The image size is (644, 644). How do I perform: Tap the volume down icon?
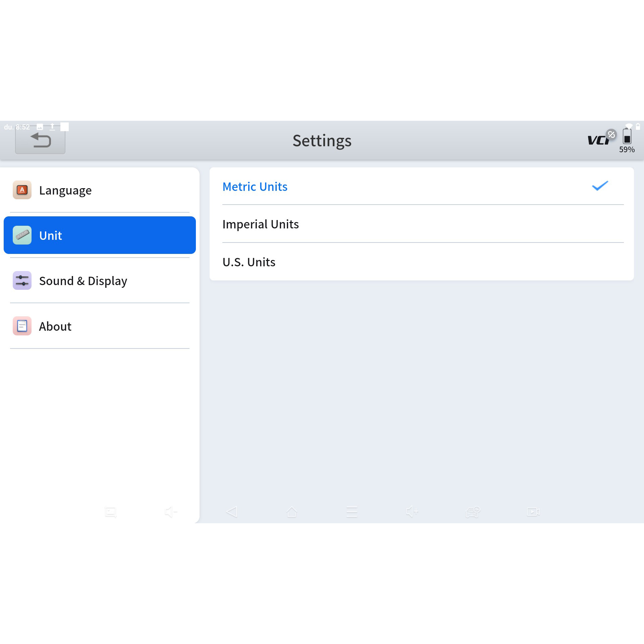(171, 512)
